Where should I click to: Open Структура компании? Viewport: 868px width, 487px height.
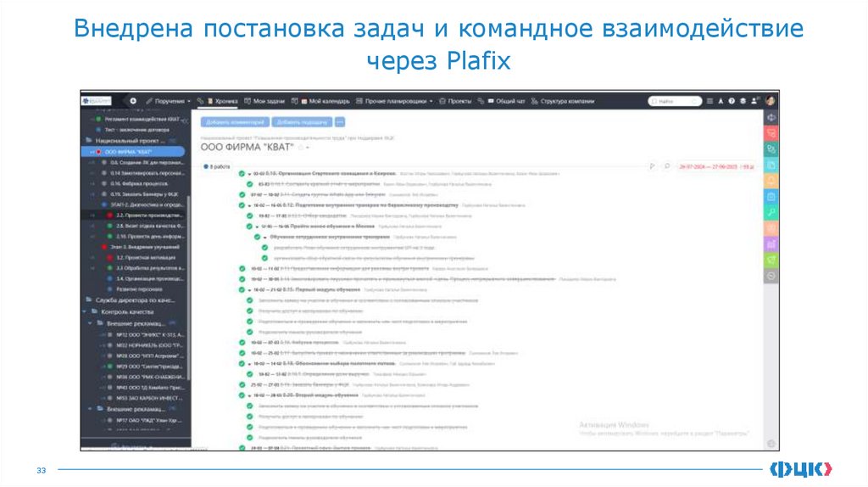click(563, 102)
